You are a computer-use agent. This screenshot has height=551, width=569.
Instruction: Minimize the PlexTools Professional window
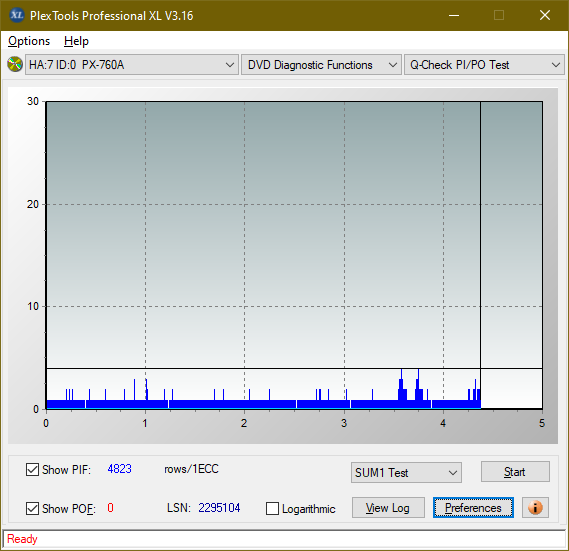click(454, 15)
